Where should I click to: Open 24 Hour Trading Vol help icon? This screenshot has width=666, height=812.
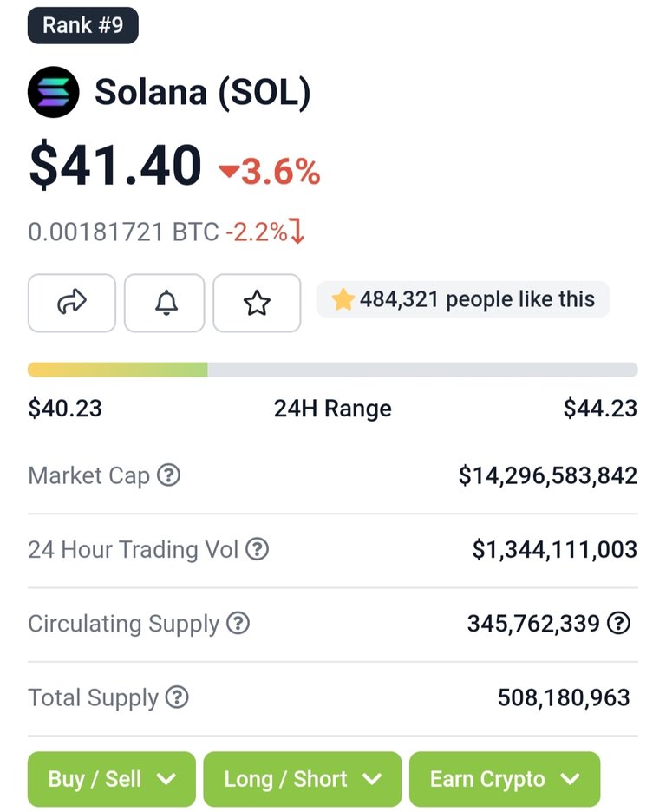coord(257,549)
